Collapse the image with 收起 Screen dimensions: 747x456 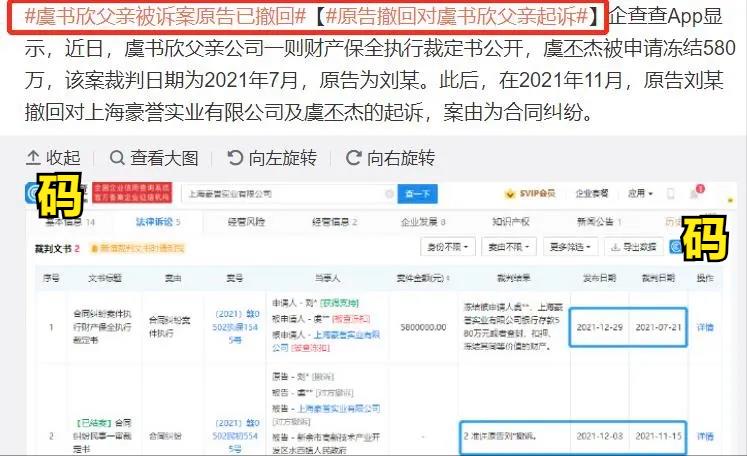pyautogui.click(x=53, y=158)
